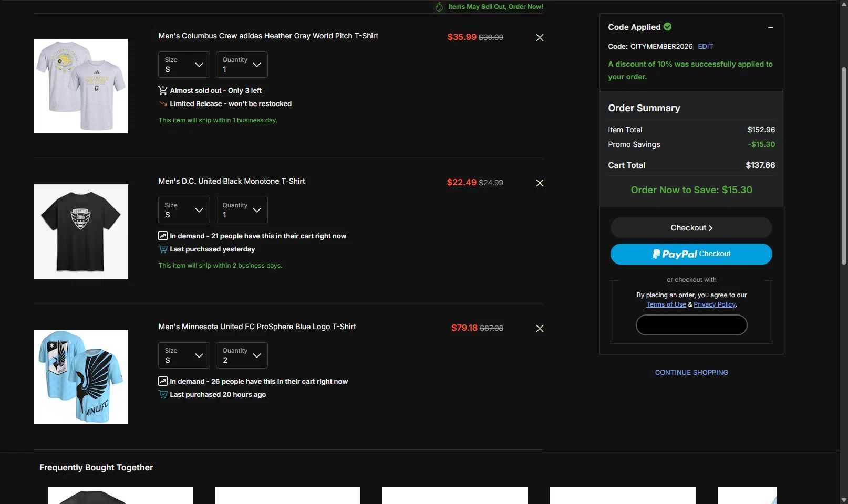Click the page vertical scrollbar
The image size is (848, 504).
pos(844,165)
